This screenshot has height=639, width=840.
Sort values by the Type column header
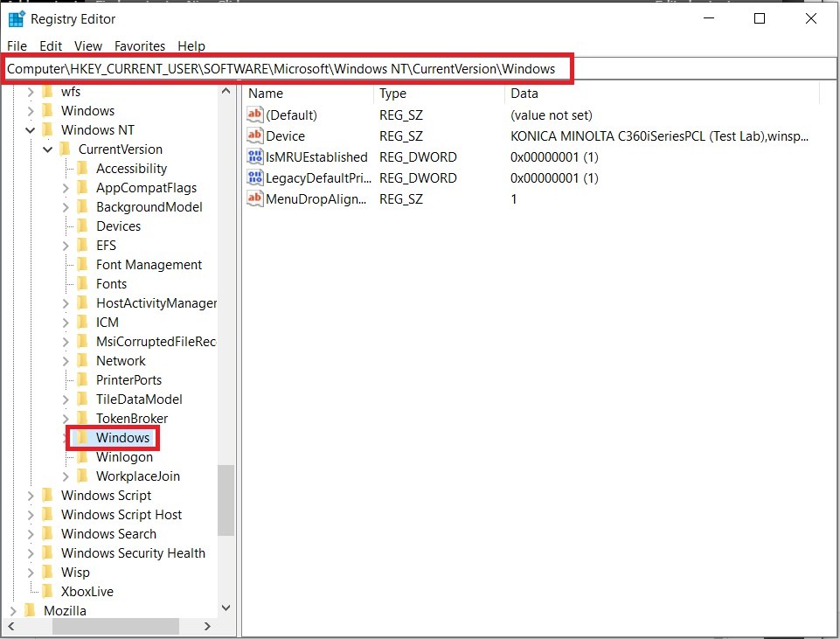[393, 94]
